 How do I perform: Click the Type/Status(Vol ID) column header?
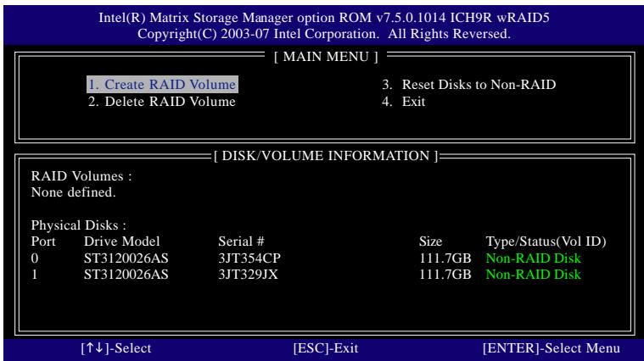546,242
